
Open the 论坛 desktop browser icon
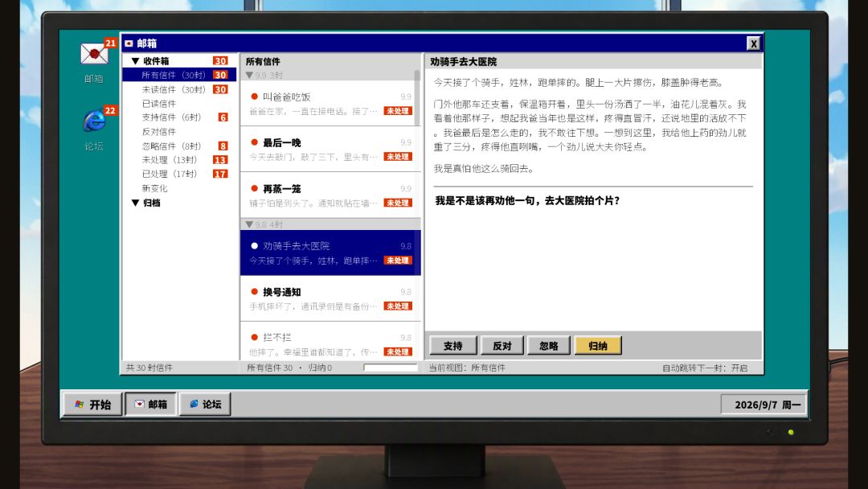click(x=93, y=121)
